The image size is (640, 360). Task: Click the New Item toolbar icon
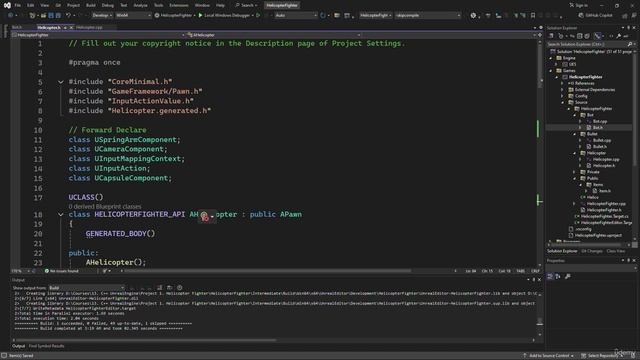(x=32, y=16)
